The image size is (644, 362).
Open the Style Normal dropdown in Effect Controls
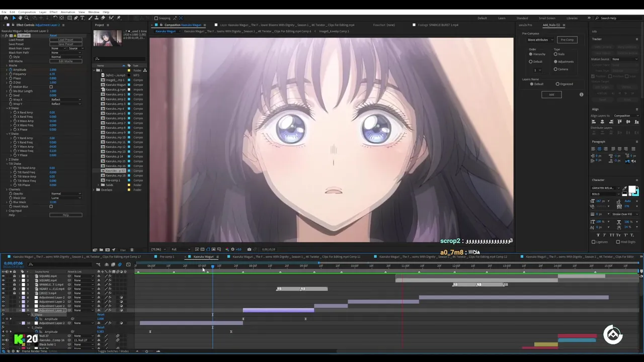[x=66, y=57]
